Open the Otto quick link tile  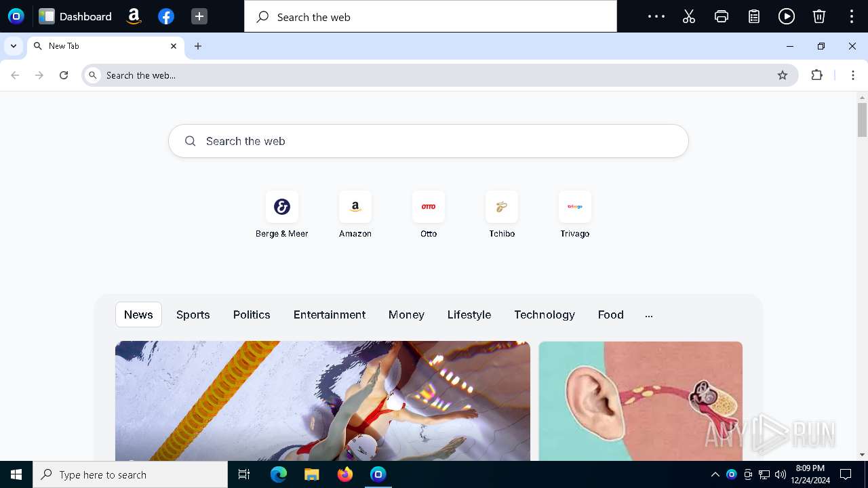[429, 215]
